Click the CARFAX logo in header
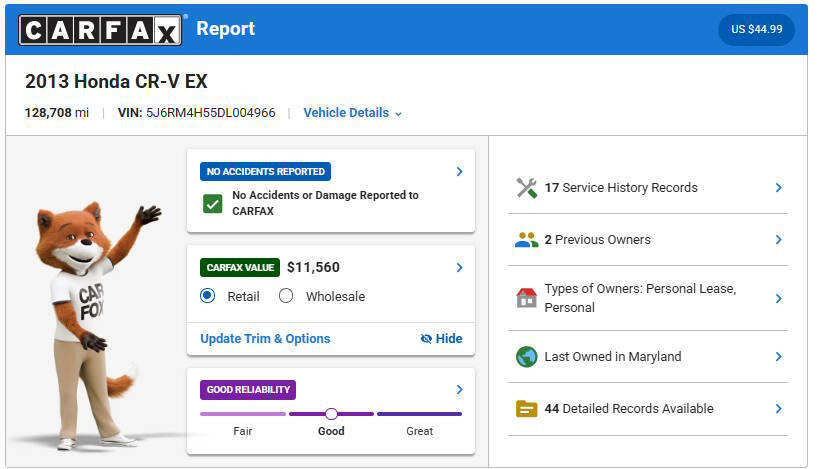Image resolution: width=817 pixels, height=469 pixels. click(101, 30)
